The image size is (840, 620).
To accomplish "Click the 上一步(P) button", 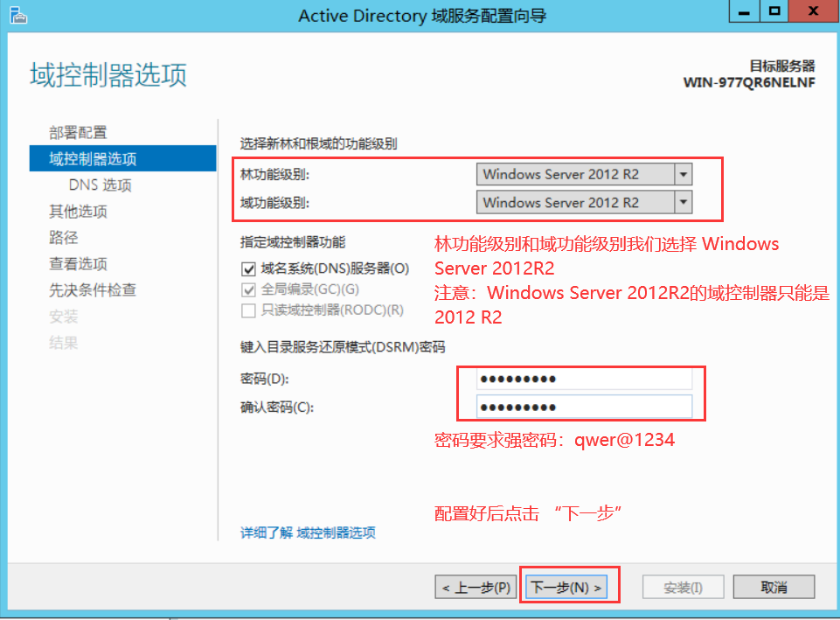I will pyautogui.click(x=476, y=588).
